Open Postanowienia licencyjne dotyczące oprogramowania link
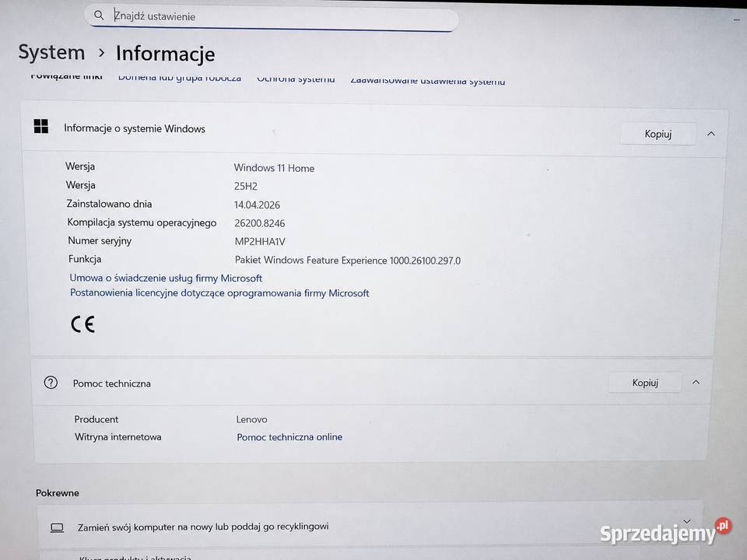This screenshot has height=560, width=747. [x=219, y=293]
